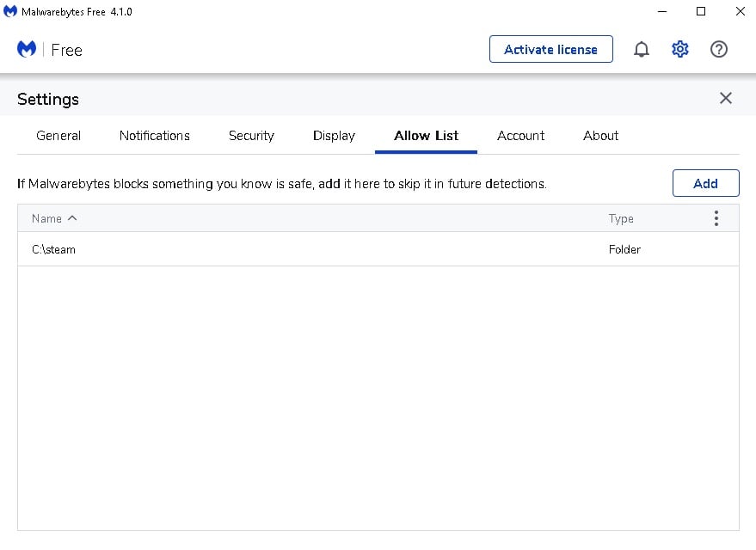Select the Allow List tab
The height and width of the screenshot is (550, 756).
click(x=427, y=136)
